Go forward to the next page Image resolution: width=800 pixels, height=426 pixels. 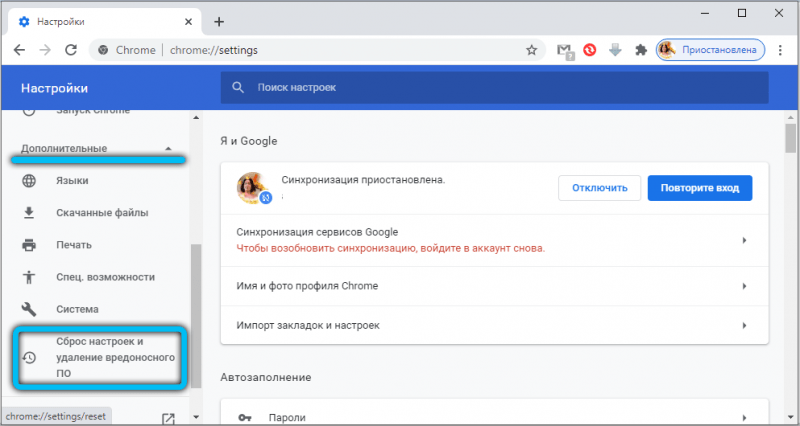[x=45, y=50]
